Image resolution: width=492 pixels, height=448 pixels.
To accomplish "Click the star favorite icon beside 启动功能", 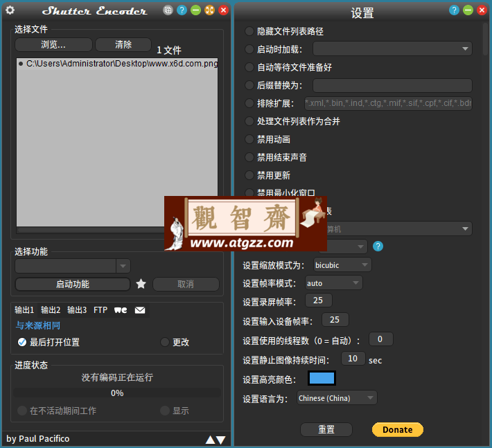I will pos(141,284).
